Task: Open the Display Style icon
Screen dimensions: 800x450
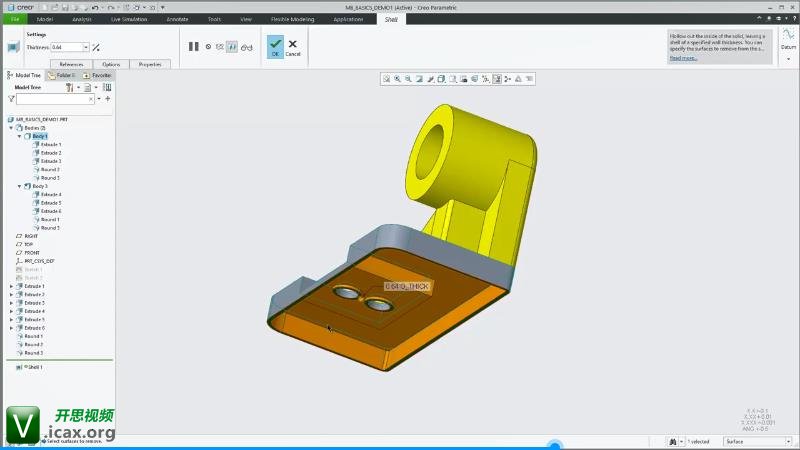Action: 441,79
